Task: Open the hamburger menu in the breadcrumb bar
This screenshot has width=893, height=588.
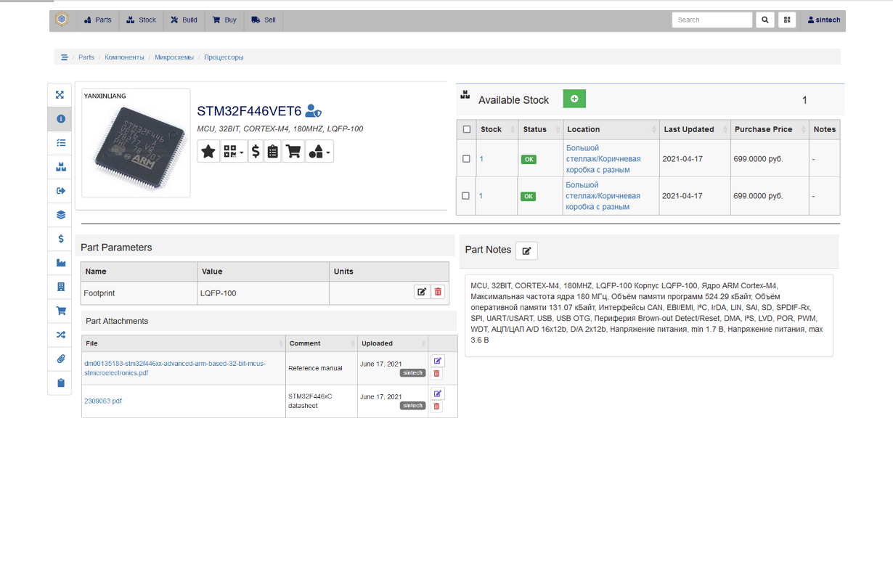Action: tap(64, 57)
